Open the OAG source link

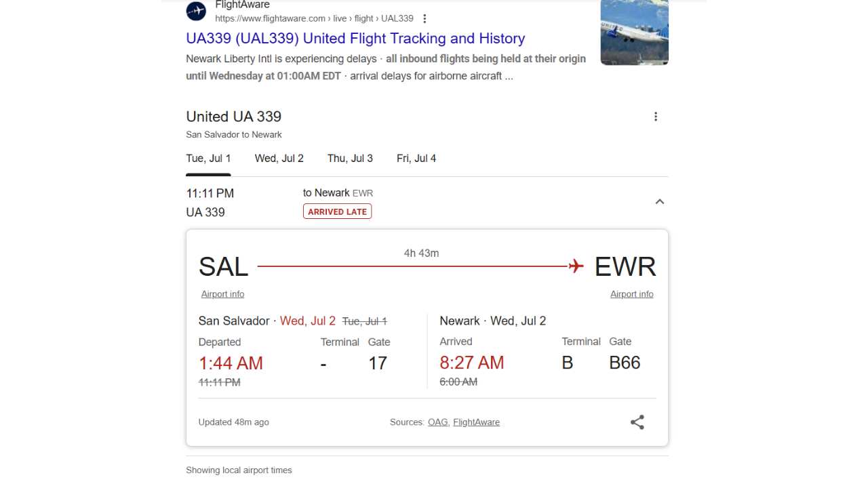click(x=437, y=422)
